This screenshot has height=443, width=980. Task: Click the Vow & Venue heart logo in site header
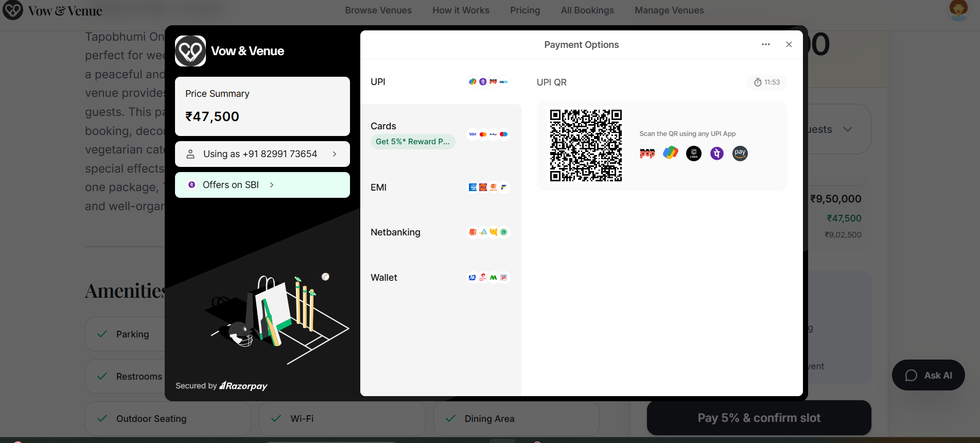(13, 10)
